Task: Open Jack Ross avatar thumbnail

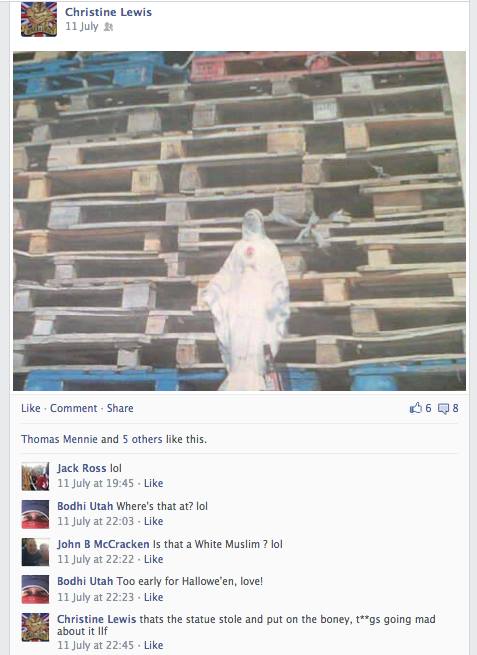Action: pyautogui.click(x=35, y=476)
